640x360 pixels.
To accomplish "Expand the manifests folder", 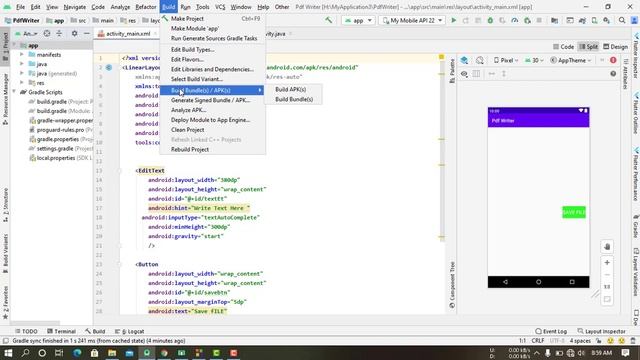I will (x=22, y=55).
